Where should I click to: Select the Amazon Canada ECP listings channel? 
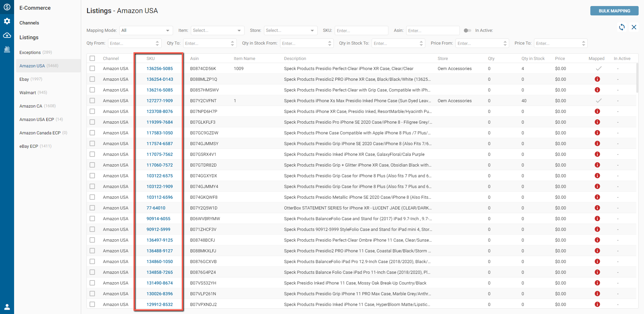(43, 133)
